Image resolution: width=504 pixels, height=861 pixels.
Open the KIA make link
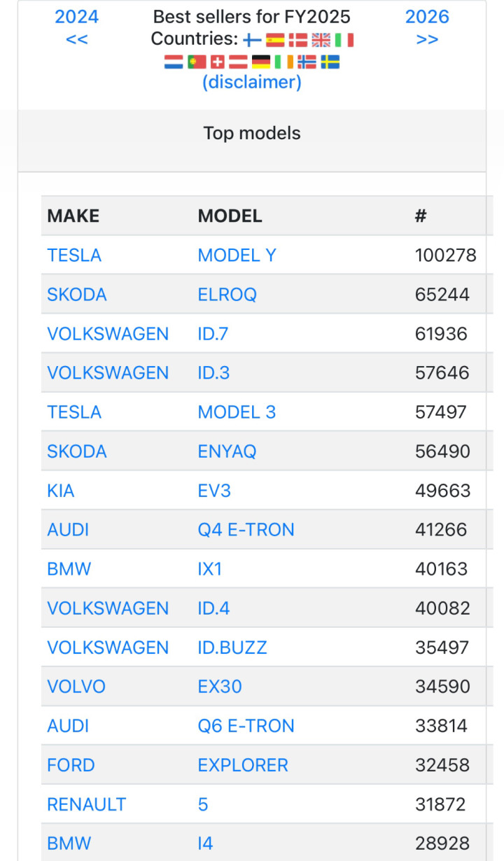point(60,491)
